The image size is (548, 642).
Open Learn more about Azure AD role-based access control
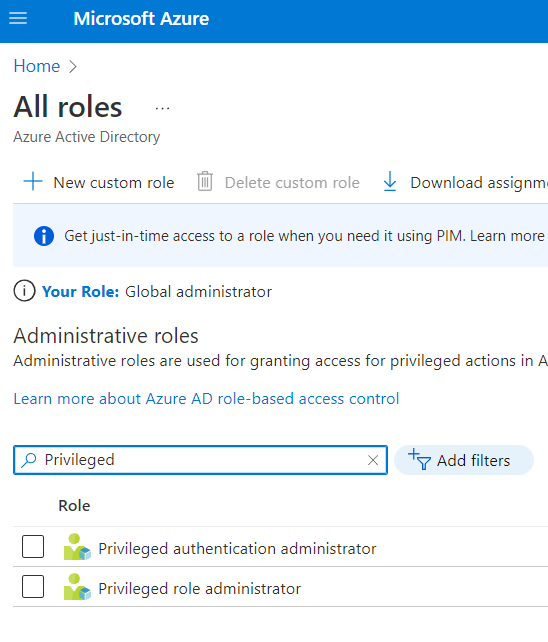[x=206, y=398]
